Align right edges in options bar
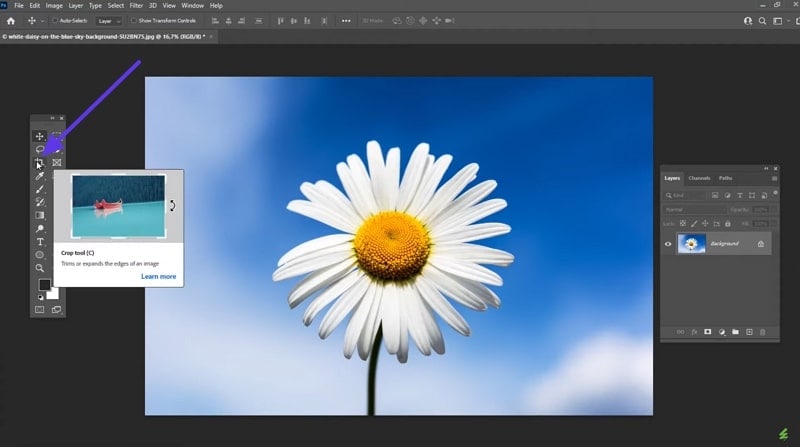The image size is (800, 447). [x=241, y=21]
